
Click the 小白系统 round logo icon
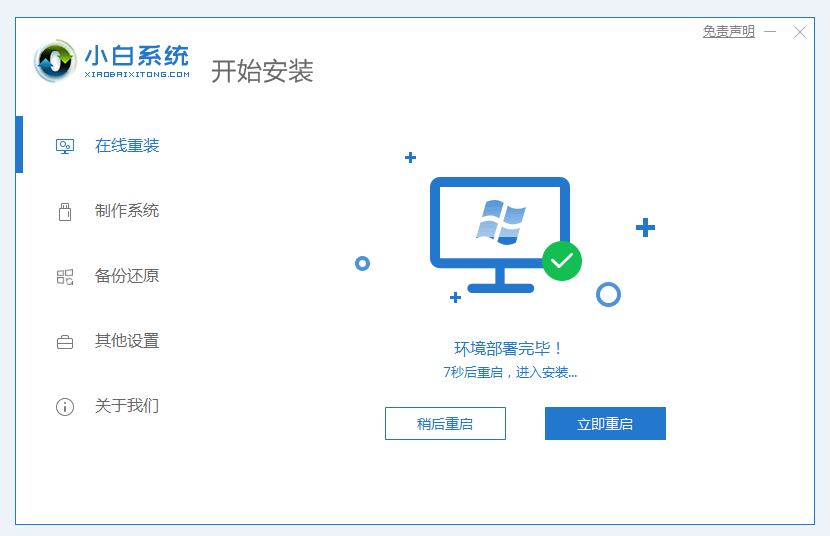click(x=55, y=60)
